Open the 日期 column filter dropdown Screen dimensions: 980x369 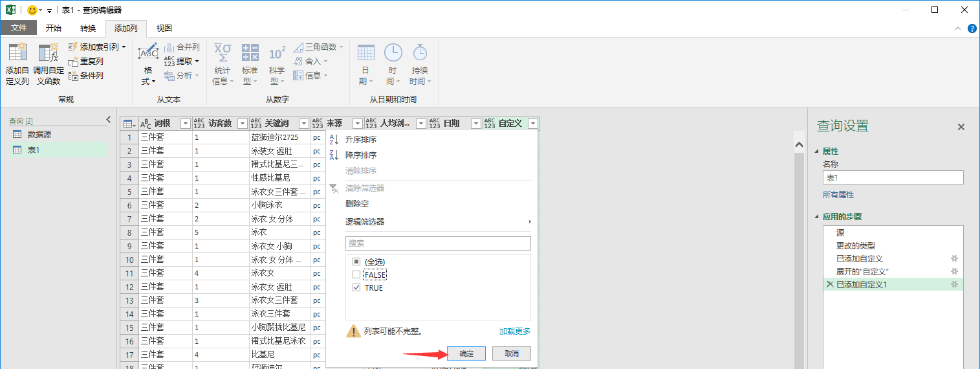click(x=475, y=124)
